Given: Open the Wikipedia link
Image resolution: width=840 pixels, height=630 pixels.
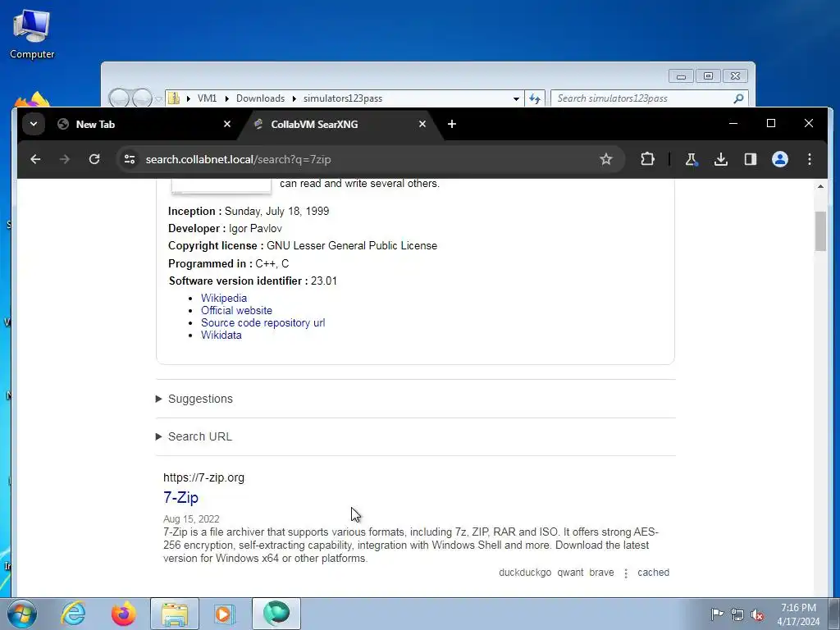Looking at the screenshot, I should pyautogui.click(x=224, y=298).
